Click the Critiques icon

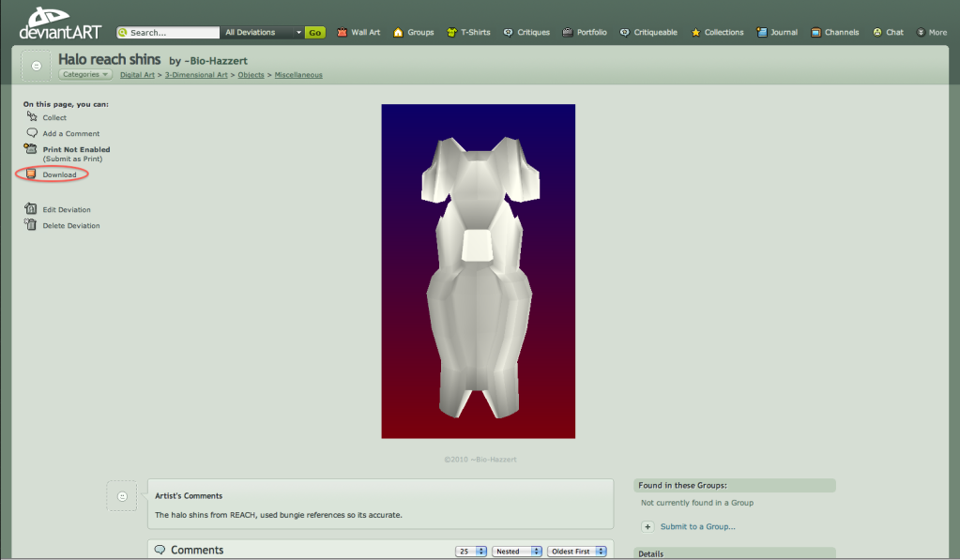[x=509, y=33]
